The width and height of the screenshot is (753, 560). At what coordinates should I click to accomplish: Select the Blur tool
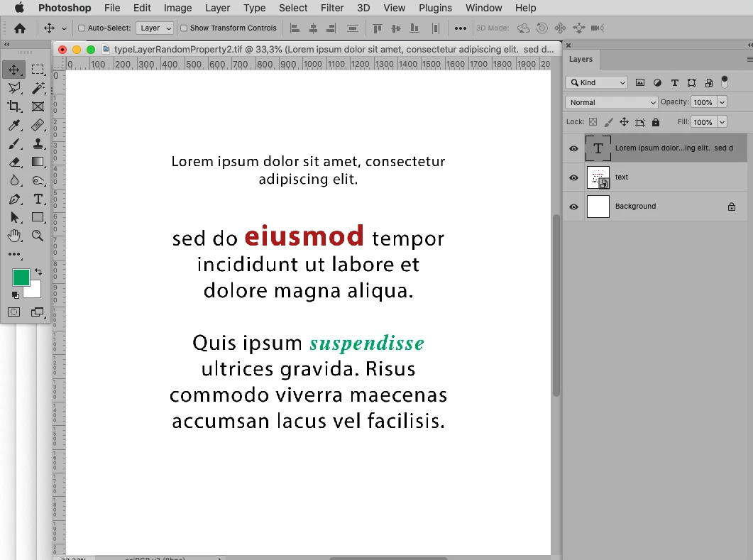pyautogui.click(x=14, y=180)
